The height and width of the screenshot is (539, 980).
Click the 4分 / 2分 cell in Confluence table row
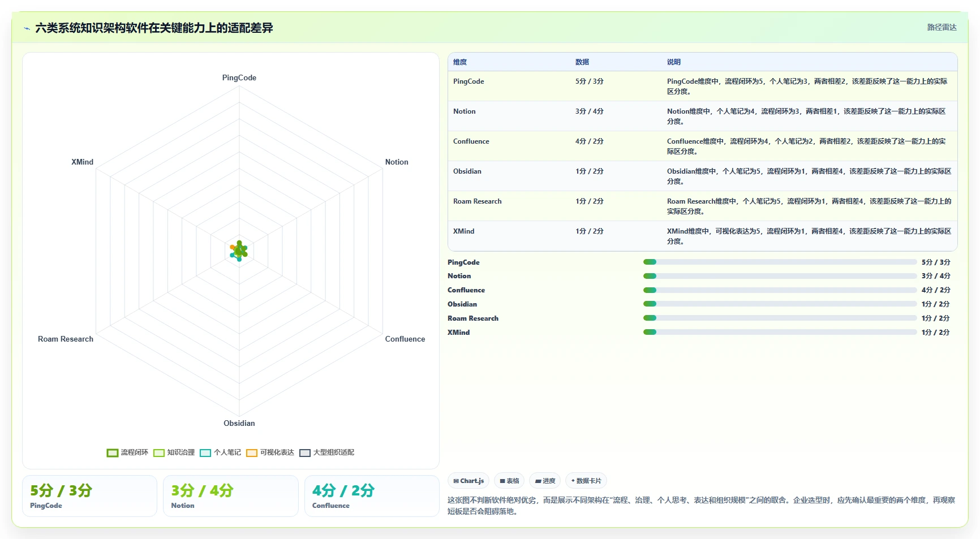tap(590, 141)
